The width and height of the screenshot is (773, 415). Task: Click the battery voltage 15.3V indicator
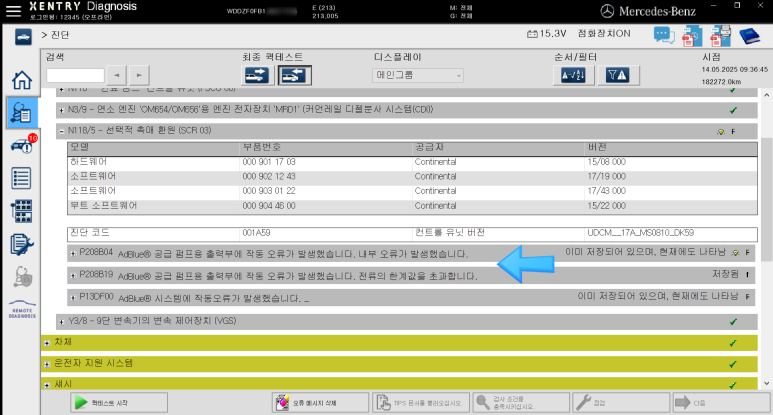tap(546, 34)
